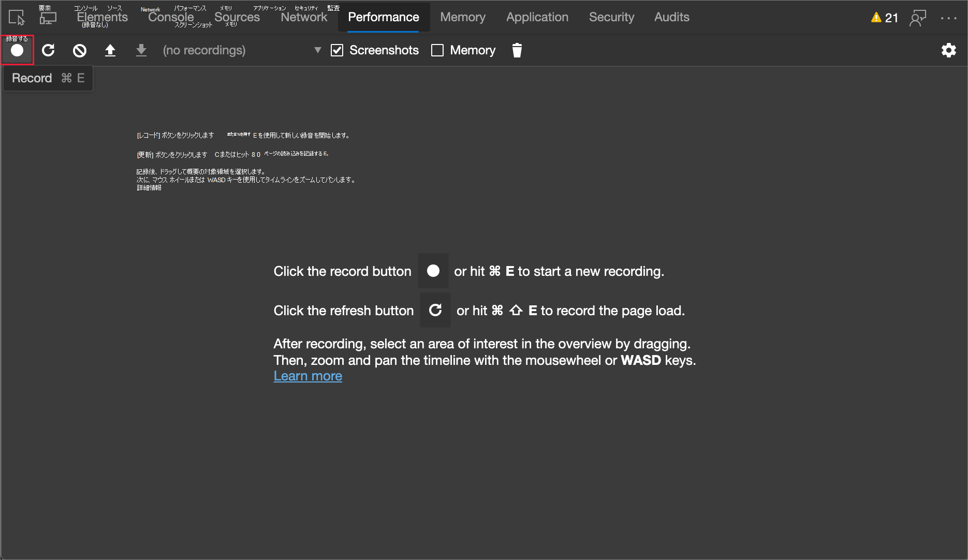This screenshot has height=560, width=968.
Task: Switch to the Memory tab
Action: [463, 17]
